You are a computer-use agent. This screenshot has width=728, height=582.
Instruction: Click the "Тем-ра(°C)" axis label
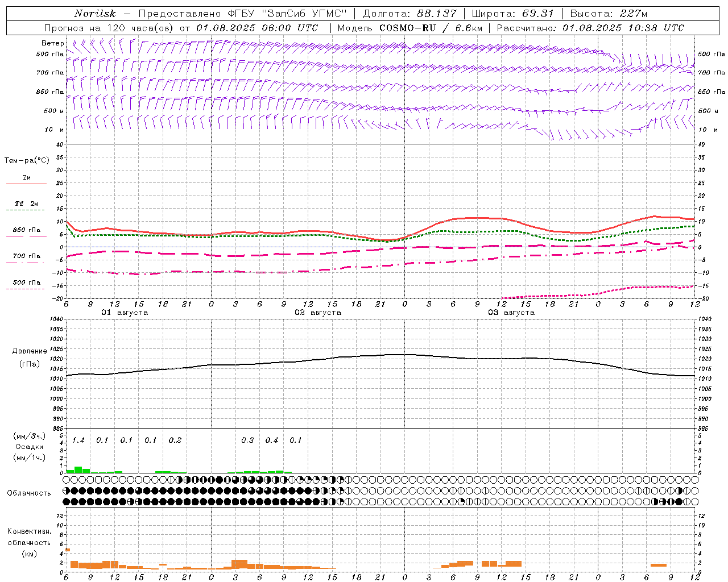click(x=27, y=161)
